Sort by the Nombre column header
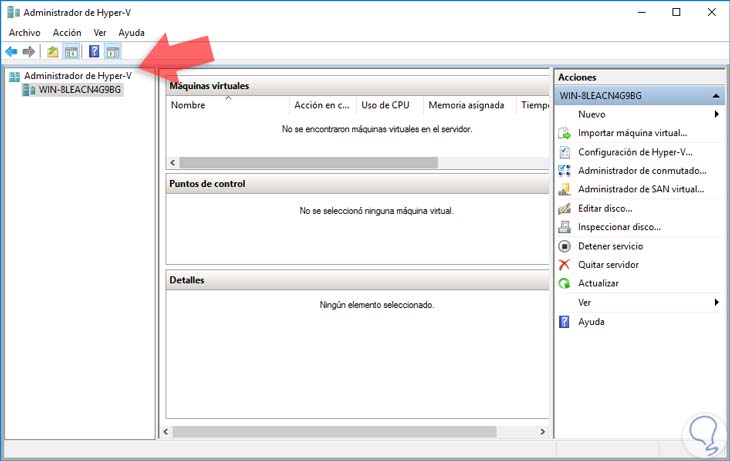 click(228, 105)
